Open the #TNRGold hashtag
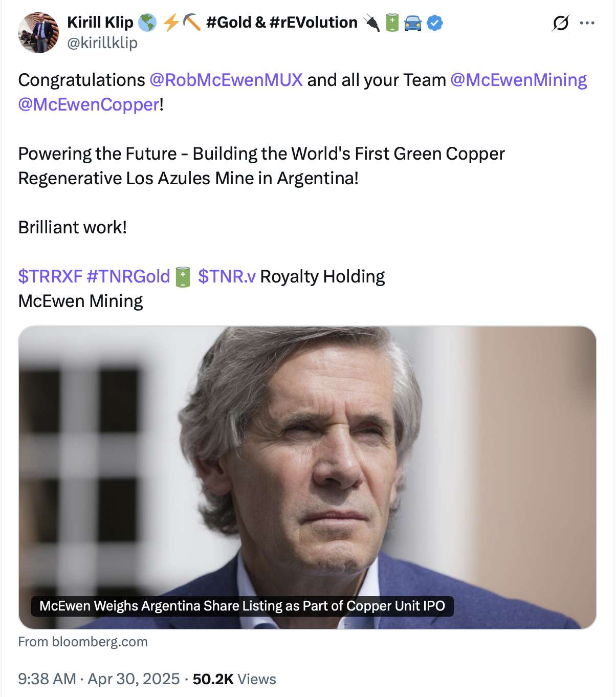The height and width of the screenshot is (697, 616). tap(128, 277)
